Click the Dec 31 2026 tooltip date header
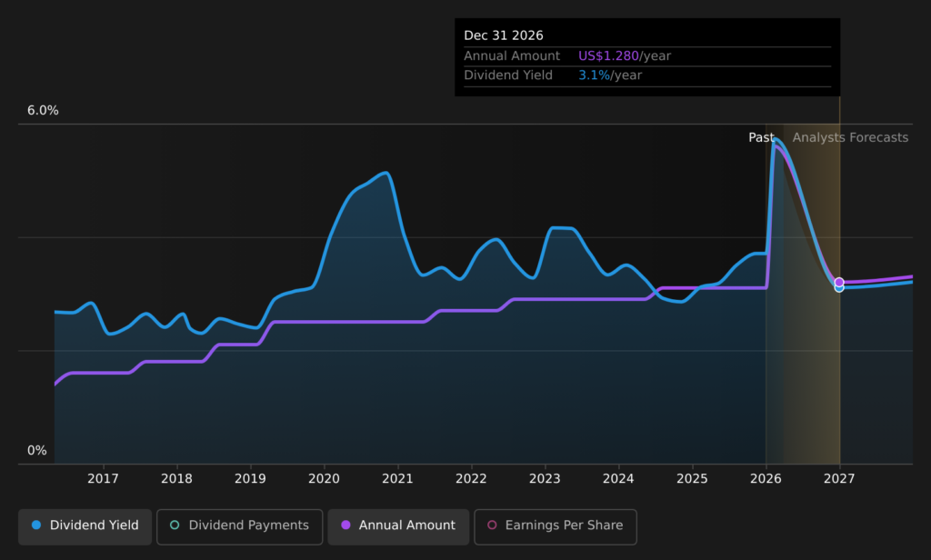Viewport: 931px width, 560px height. click(504, 35)
